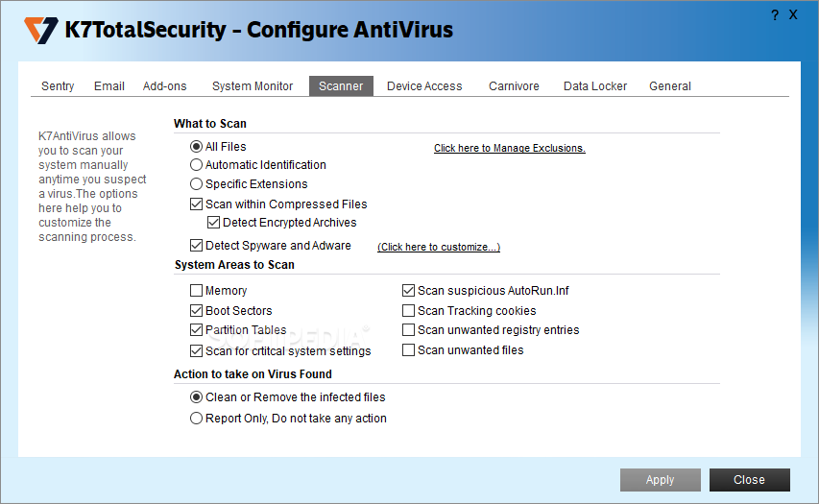819x504 pixels.
Task: Toggle Scan for critical system settings
Action: [x=196, y=351]
